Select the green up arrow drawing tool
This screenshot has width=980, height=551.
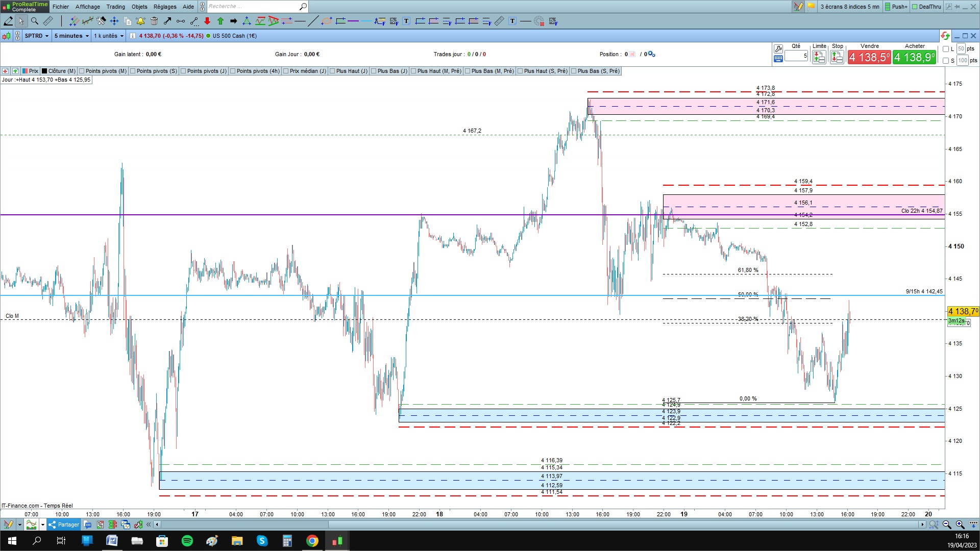tap(220, 21)
